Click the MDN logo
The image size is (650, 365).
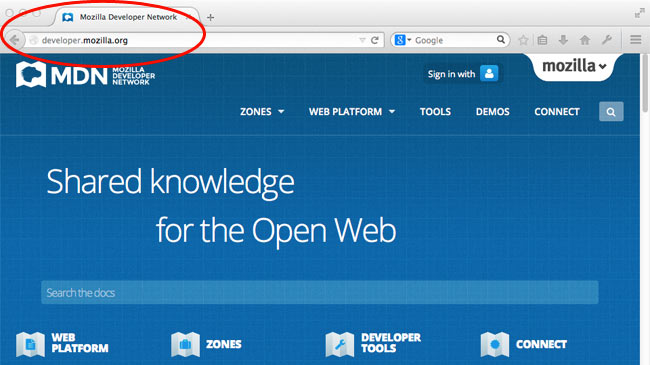[x=85, y=75]
